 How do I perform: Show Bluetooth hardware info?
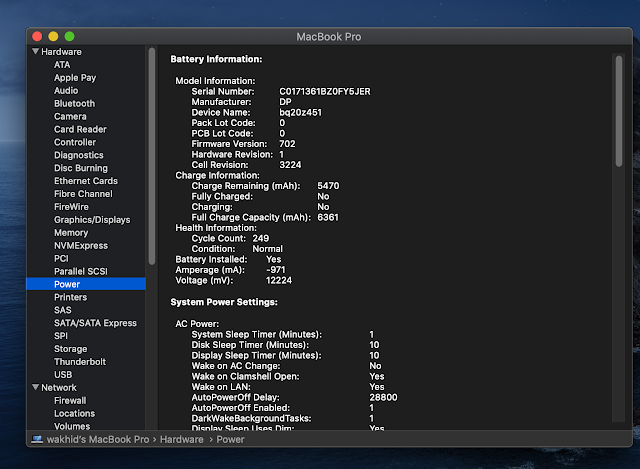click(x=75, y=104)
